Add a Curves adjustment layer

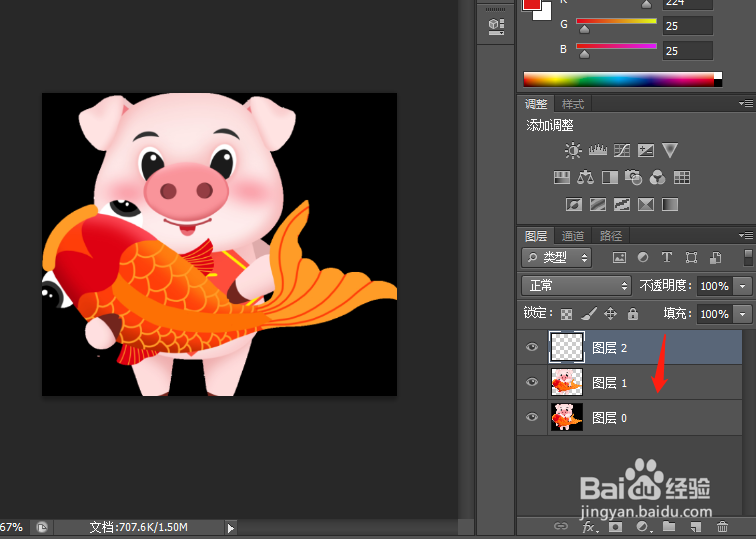coord(621,150)
